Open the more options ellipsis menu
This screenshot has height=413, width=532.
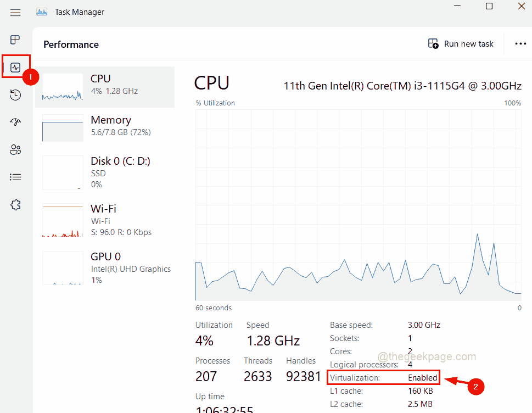(519, 43)
